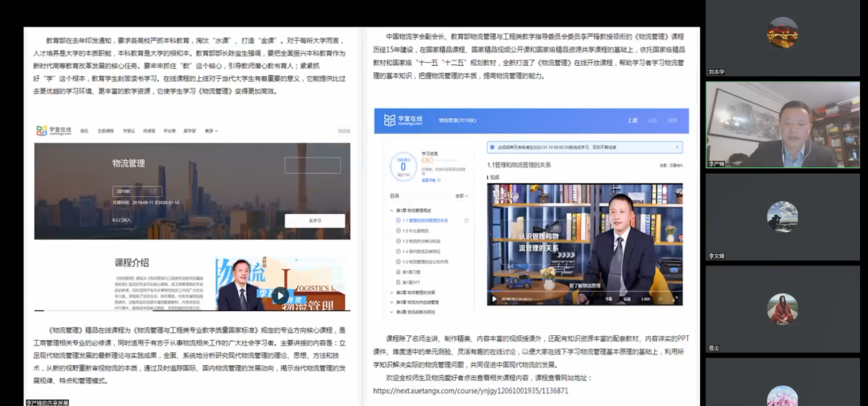Open lesson 1.5 in the catalog
Screen dimensions: 868x406
pyautogui.click(x=422, y=261)
